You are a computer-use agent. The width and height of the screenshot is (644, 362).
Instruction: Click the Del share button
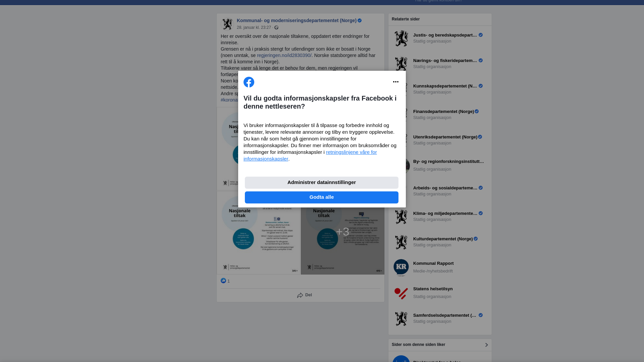coord(305,295)
